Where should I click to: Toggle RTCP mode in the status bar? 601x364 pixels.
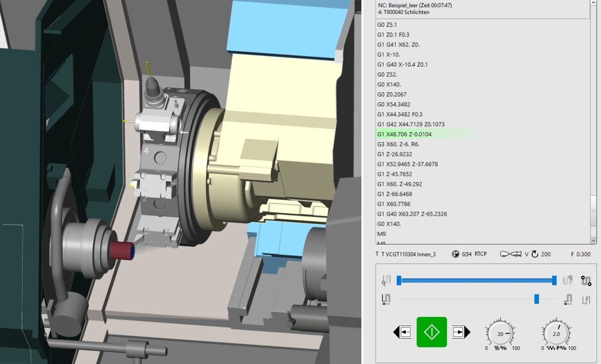tap(481, 254)
